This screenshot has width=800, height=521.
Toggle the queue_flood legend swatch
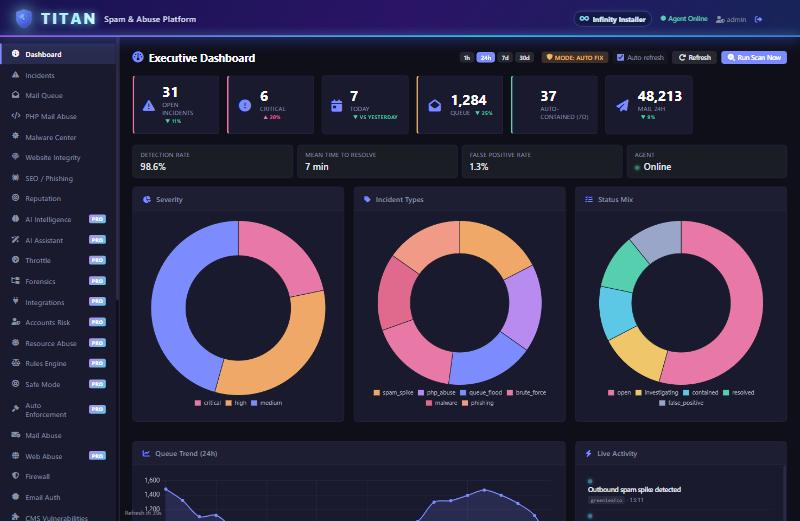[463, 392]
